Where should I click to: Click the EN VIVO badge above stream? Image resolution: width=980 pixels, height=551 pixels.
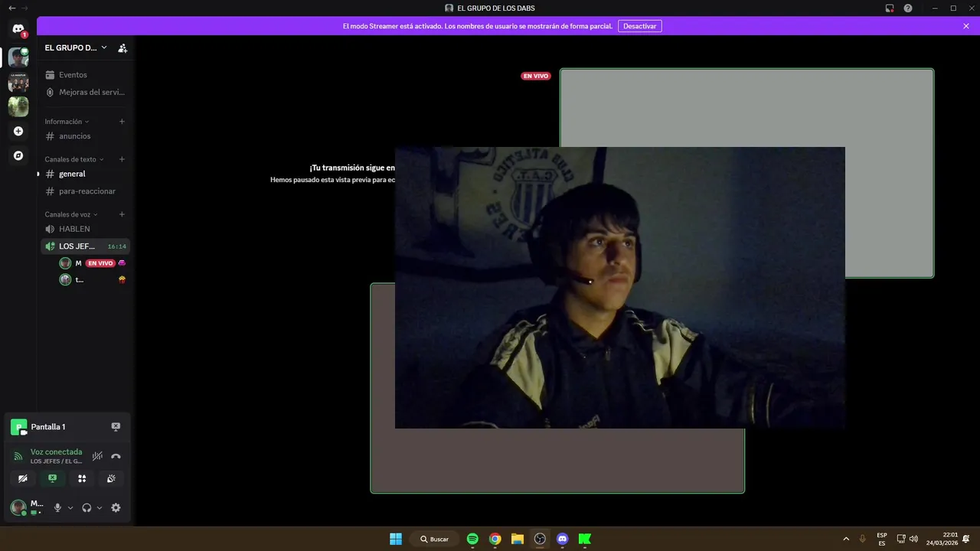[x=536, y=76]
